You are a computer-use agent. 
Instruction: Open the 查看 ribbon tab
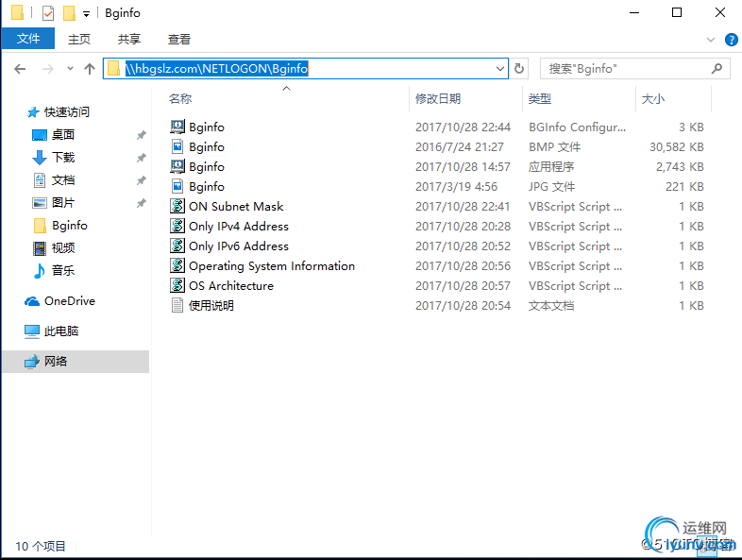pos(179,39)
